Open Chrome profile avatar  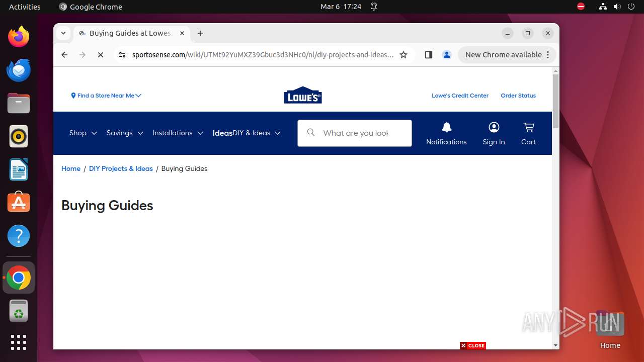pyautogui.click(x=447, y=55)
